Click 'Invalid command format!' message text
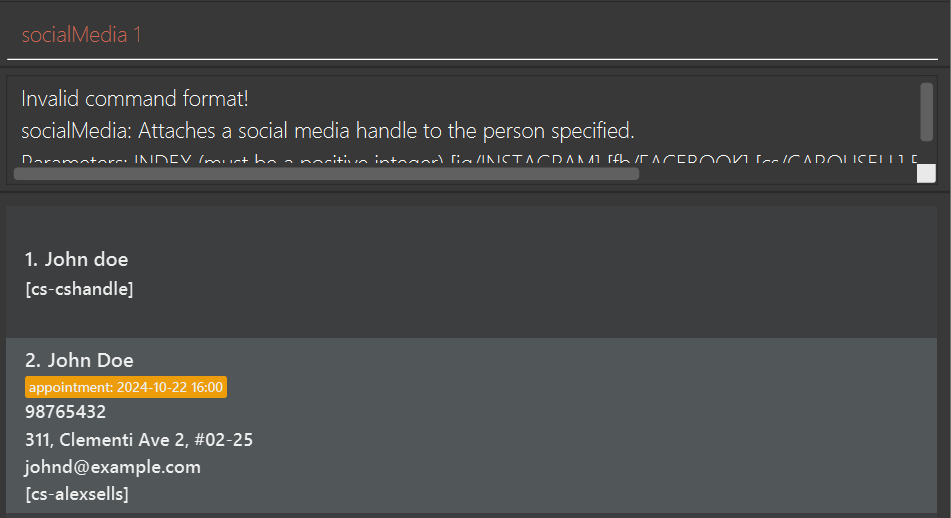Screen dimensions: 951x518 [135, 98]
